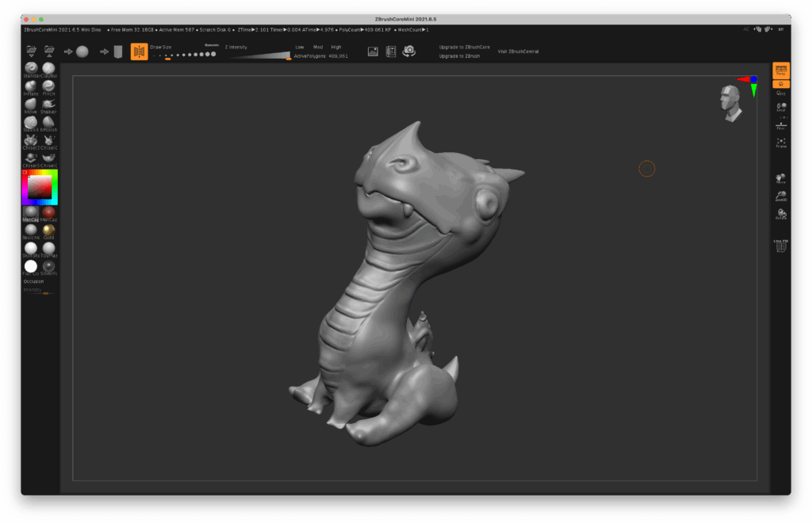This screenshot has width=812, height=523.
Task: Apply the gray MatCap material
Action: (31, 213)
